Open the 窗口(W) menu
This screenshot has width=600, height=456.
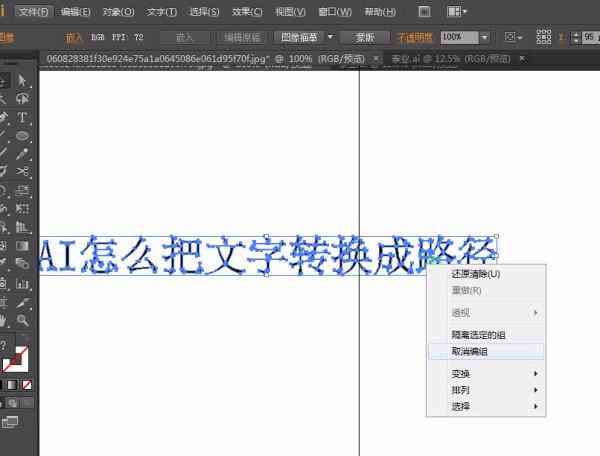[335, 12]
